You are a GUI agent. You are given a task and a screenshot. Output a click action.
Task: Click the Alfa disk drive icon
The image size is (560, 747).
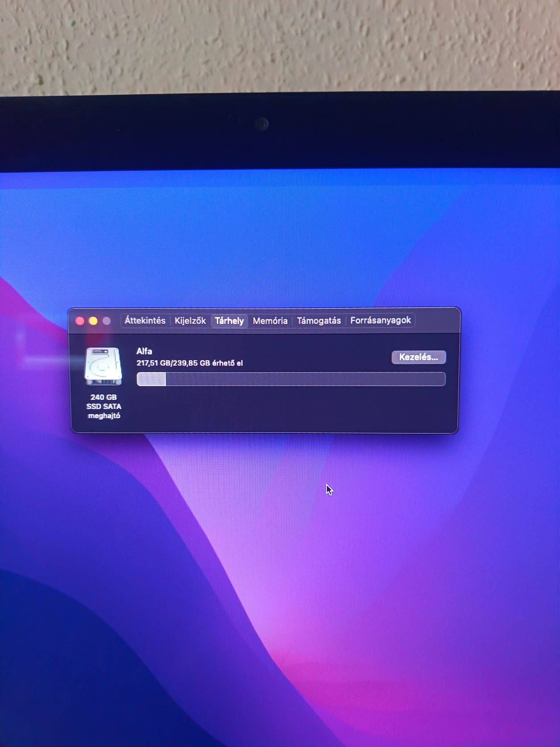coord(103,366)
